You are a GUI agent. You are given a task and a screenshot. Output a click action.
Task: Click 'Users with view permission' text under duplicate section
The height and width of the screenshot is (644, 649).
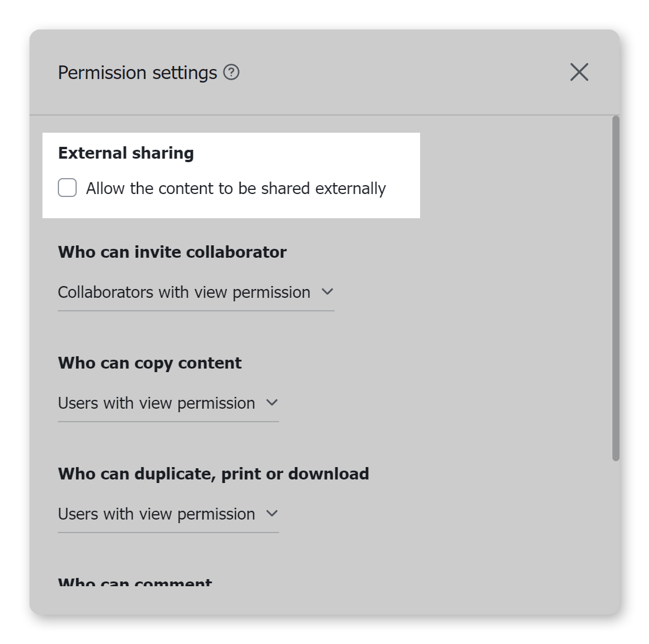pos(156,514)
